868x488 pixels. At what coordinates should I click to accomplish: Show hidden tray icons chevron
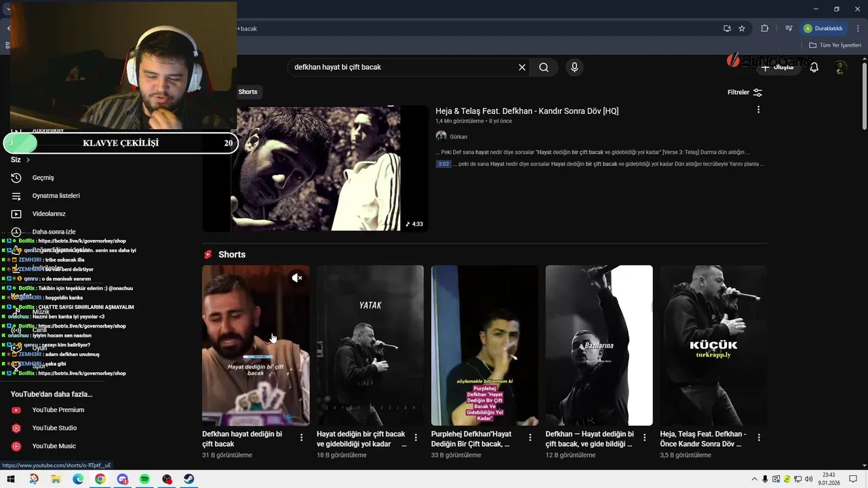tap(754, 479)
